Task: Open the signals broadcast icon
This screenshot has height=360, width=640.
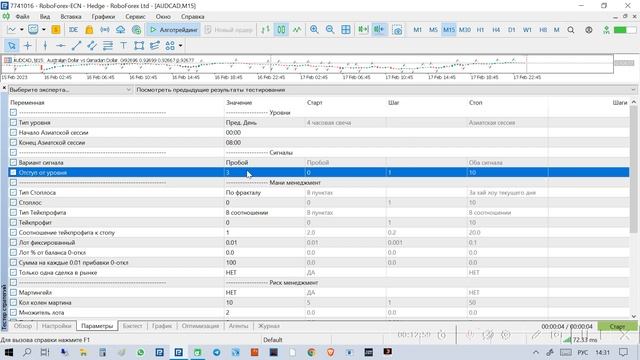Action: 105,30
